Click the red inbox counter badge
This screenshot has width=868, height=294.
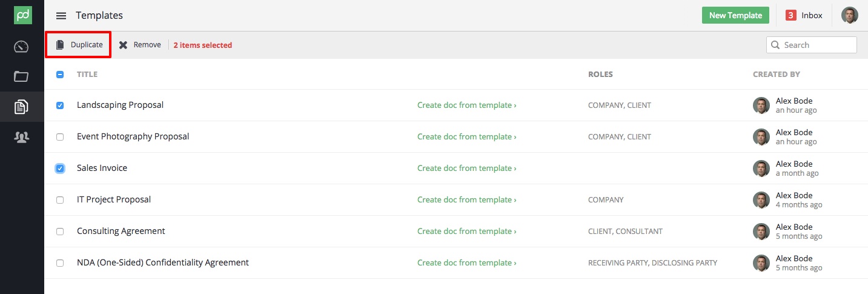click(x=790, y=16)
